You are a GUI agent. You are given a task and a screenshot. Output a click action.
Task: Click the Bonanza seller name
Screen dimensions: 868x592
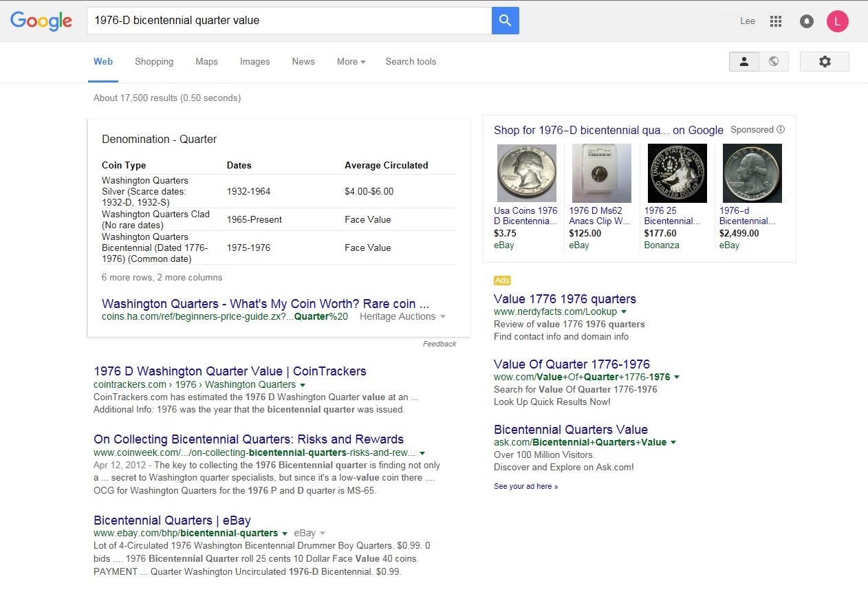click(x=662, y=245)
